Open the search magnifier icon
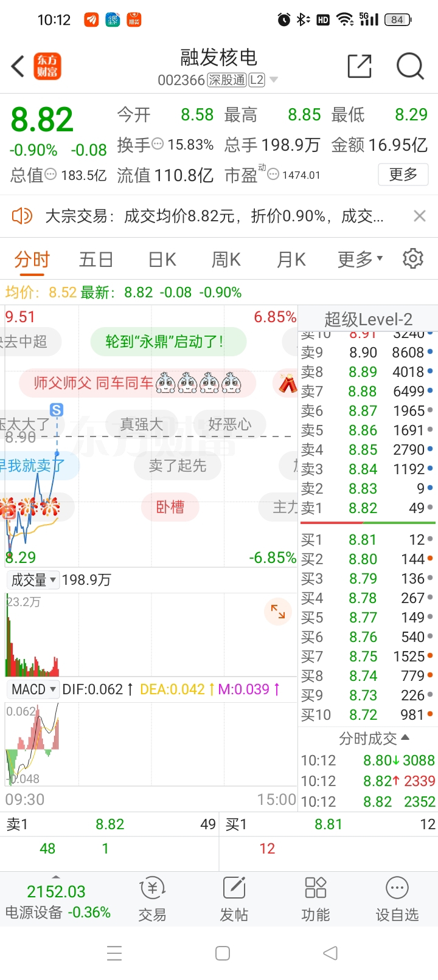 pyautogui.click(x=410, y=66)
